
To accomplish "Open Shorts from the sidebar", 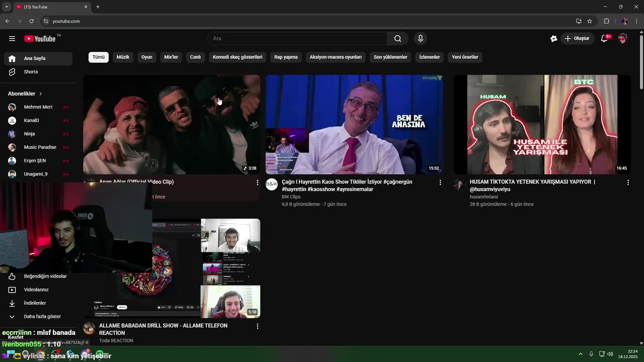I will (x=38, y=72).
